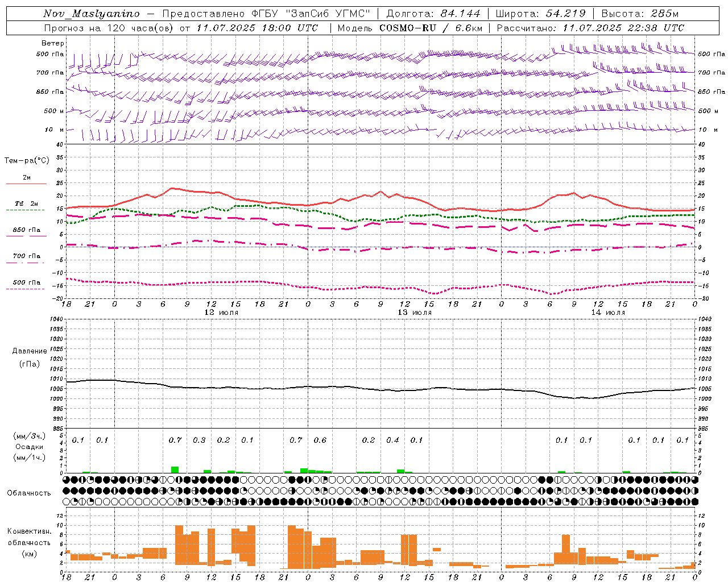Select the Давление pressure panel label
The width and height of the screenshot is (728, 582).
click(30, 351)
